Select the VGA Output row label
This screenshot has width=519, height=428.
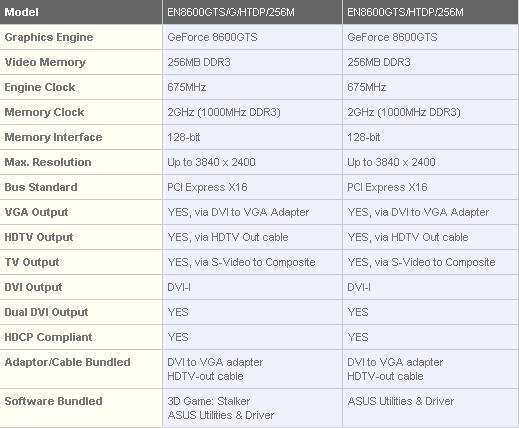point(36,212)
